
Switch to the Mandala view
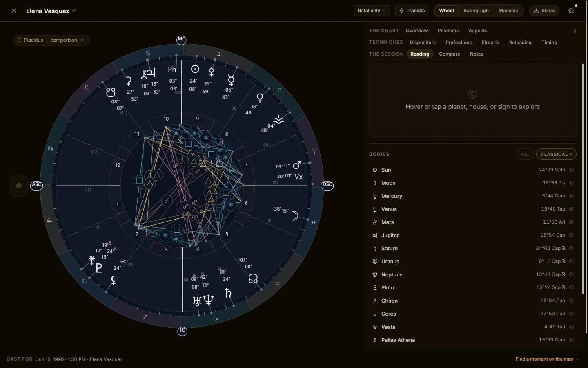(x=508, y=11)
